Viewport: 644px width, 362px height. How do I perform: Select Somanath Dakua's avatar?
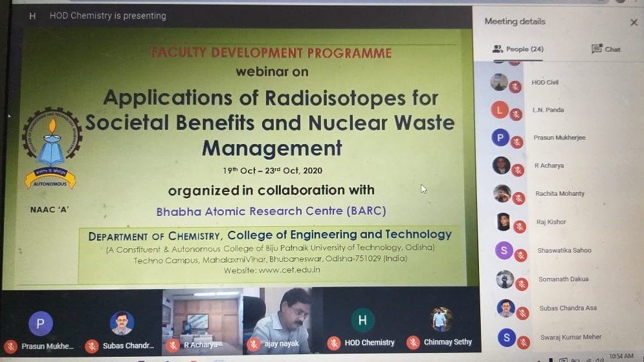click(505, 279)
